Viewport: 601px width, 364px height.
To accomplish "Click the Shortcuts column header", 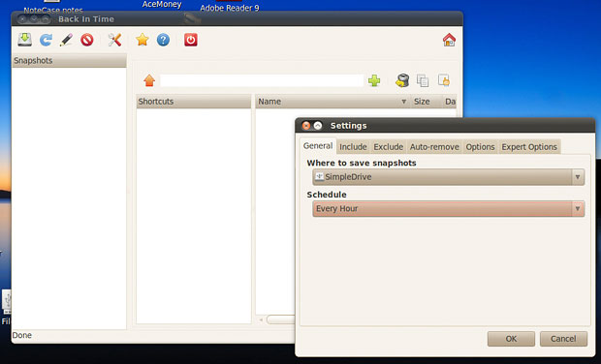I will (x=194, y=102).
